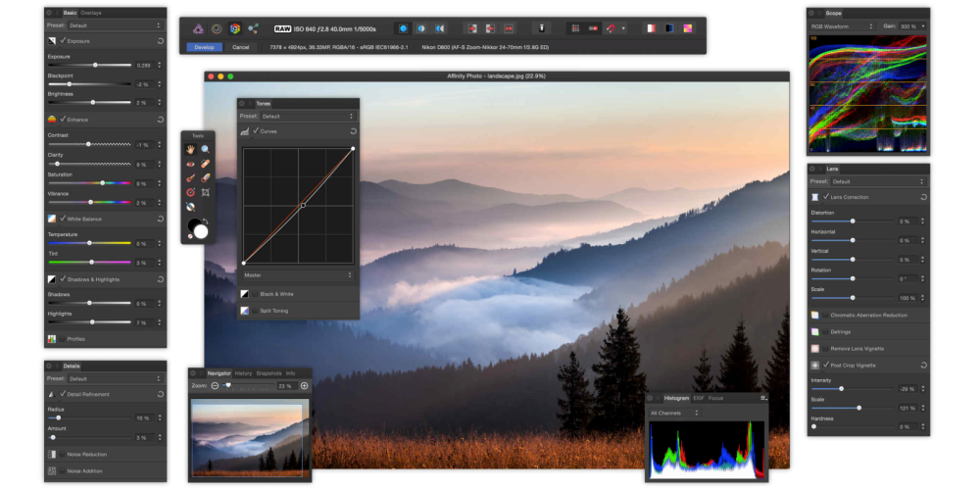Pick the Red Eye Removal tool
Image resolution: width=980 pixels, height=490 pixels.
point(190,165)
